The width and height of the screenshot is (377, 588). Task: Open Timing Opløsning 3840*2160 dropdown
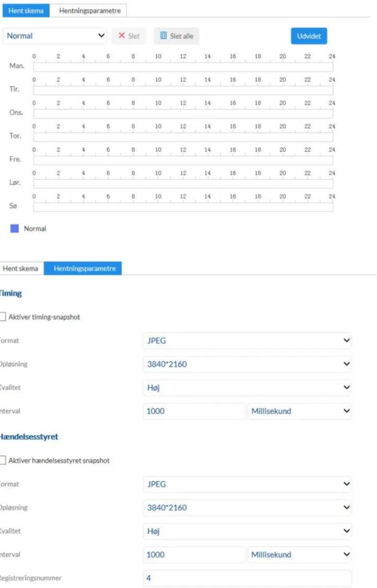coord(247,364)
